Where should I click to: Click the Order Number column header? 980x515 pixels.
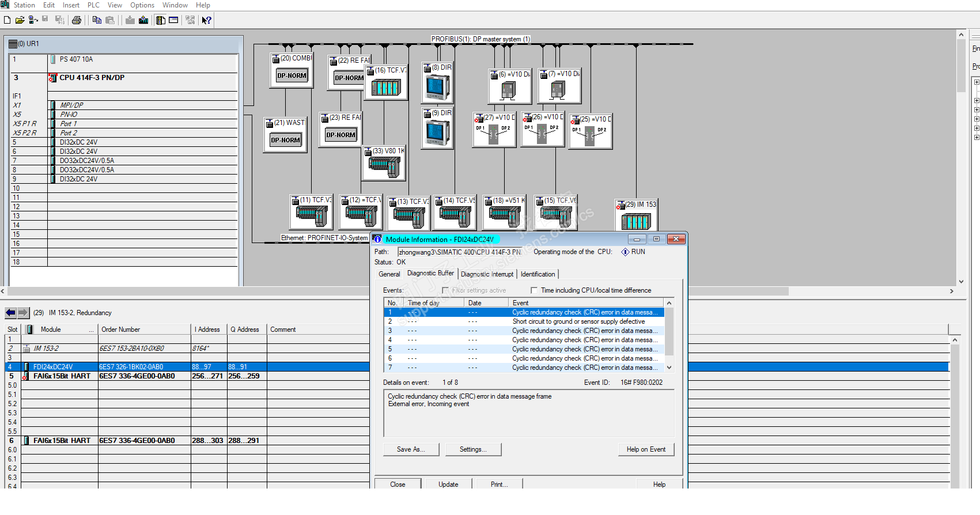click(144, 330)
